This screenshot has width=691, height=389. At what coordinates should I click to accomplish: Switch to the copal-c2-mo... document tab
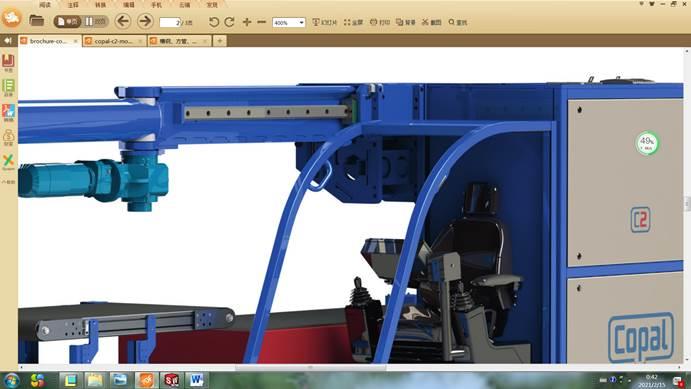(x=114, y=41)
